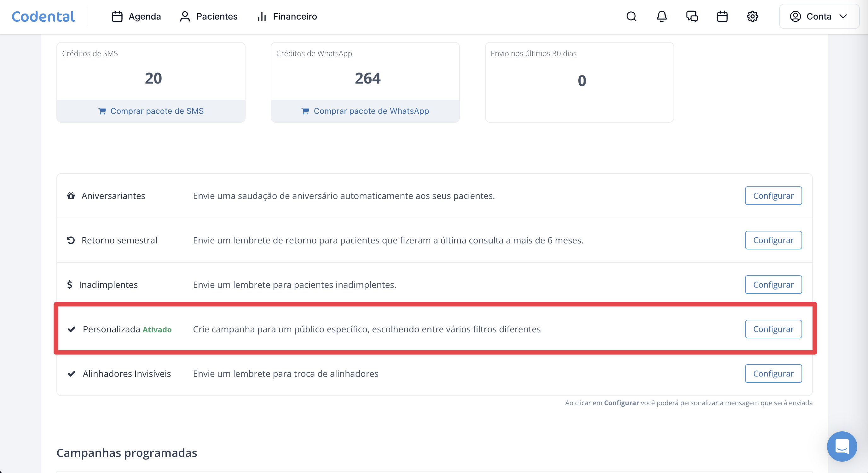
Task: Click the Personalizada checkmark icon
Action: [x=72, y=330]
